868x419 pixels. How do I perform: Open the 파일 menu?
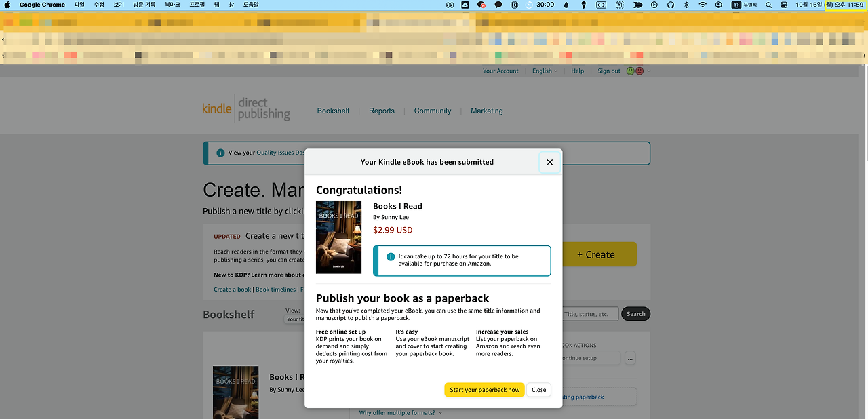(80, 5)
